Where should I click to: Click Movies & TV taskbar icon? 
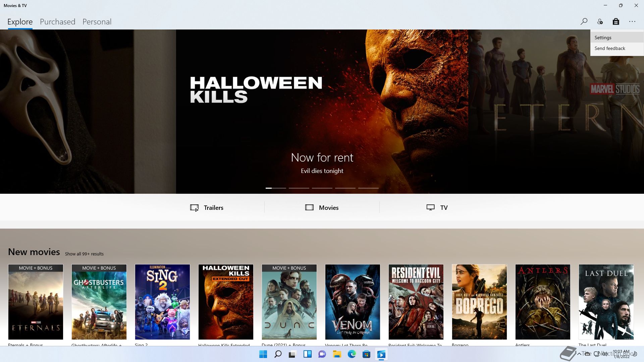pyautogui.click(x=381, y=354)
